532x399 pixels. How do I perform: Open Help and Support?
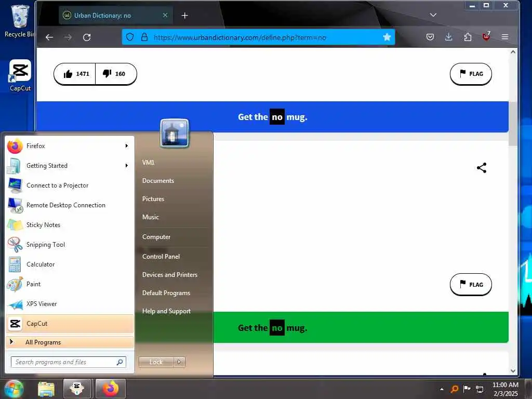tap(166, 311)
